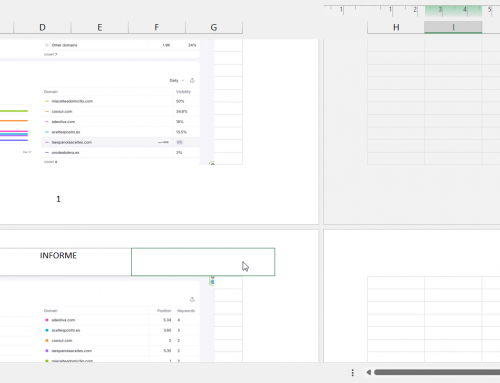500x383 pixels.
Task: Click the Visibility column heading in the chart
Action: [183, 92]
